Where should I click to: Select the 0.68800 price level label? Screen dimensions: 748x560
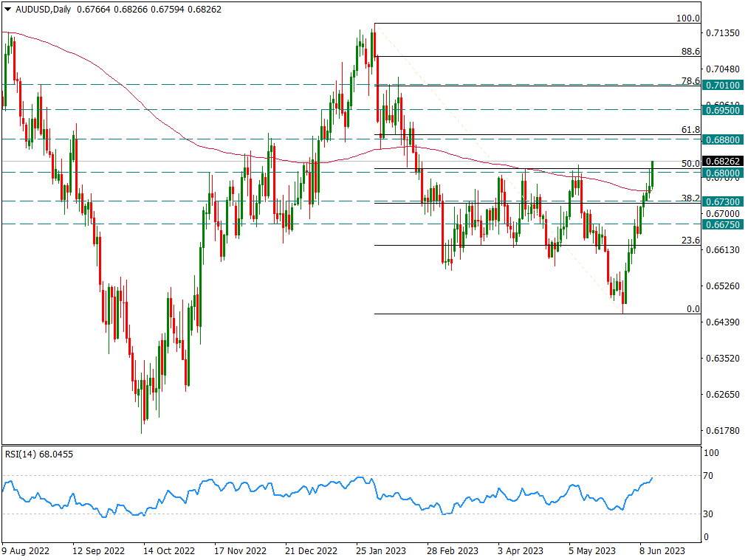[x=723, y=139]
